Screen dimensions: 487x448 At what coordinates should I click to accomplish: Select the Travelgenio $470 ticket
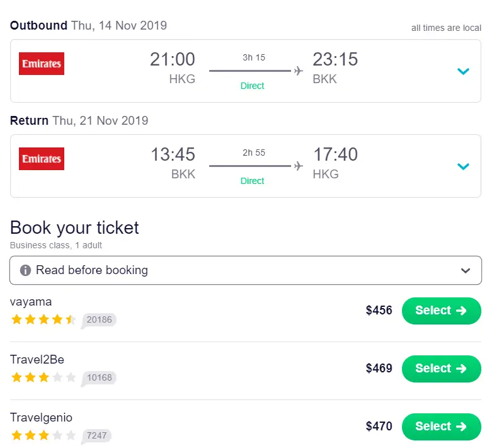coord(441,427)
